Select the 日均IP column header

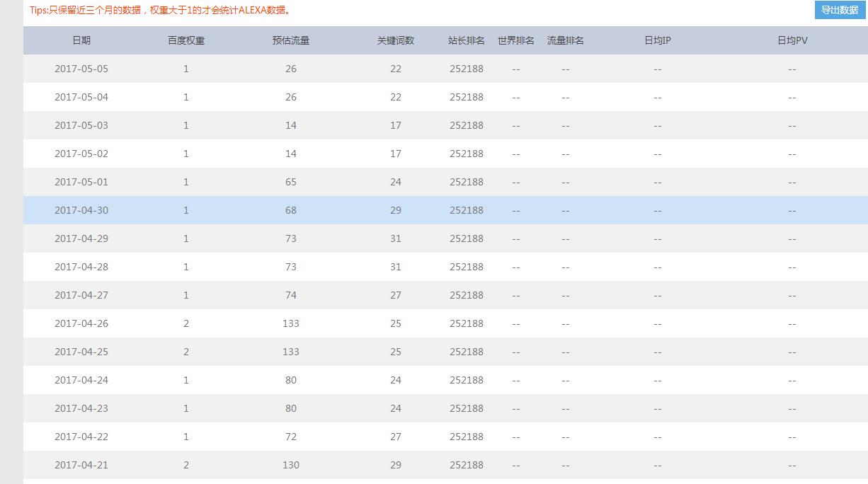pyautogui.click(x=658, y=40)
